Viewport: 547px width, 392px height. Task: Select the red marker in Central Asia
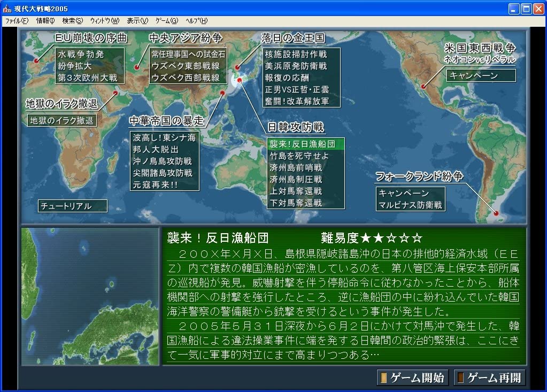click(137, 68)
